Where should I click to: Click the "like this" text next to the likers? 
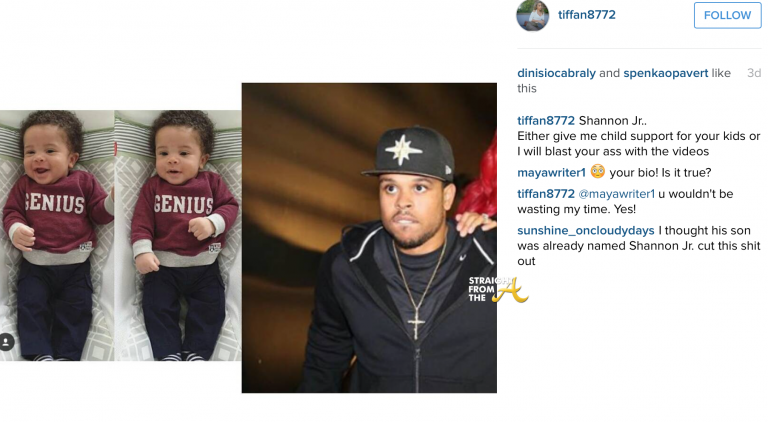pos(624,81)
